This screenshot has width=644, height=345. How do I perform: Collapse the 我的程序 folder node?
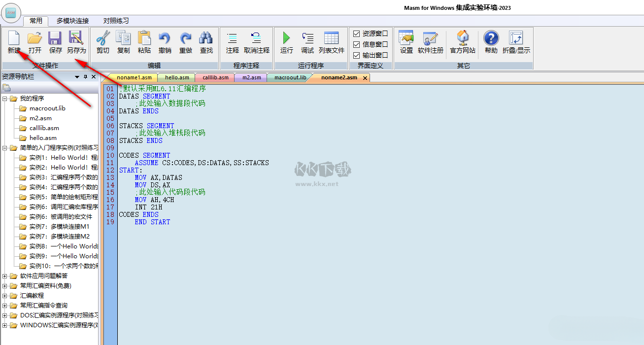pos(5,99)
